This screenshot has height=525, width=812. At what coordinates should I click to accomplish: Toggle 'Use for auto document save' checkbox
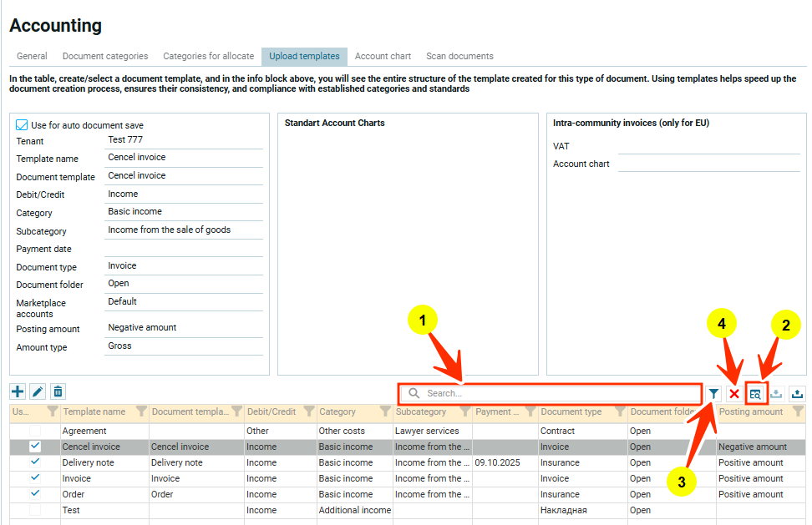(x=23, y=125)
